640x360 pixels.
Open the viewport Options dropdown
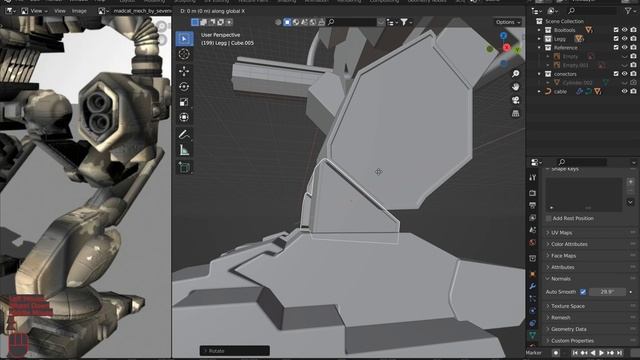coord(508,22)
